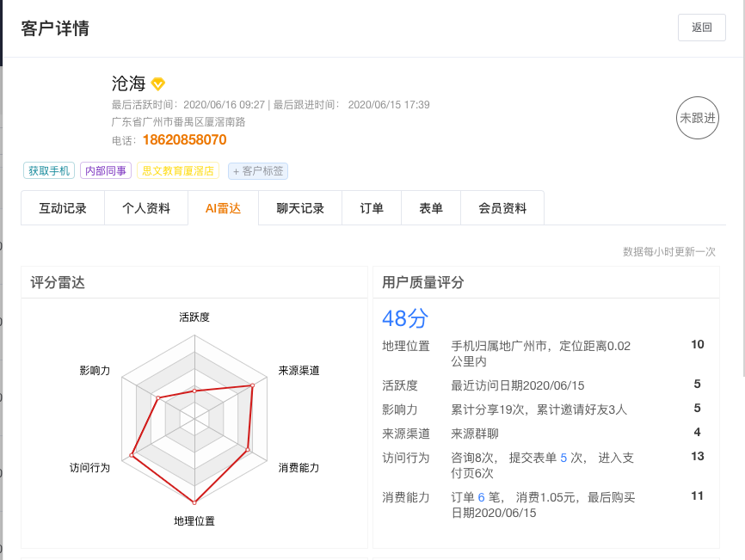Open the blue 6 orders count link

point(482,496)
